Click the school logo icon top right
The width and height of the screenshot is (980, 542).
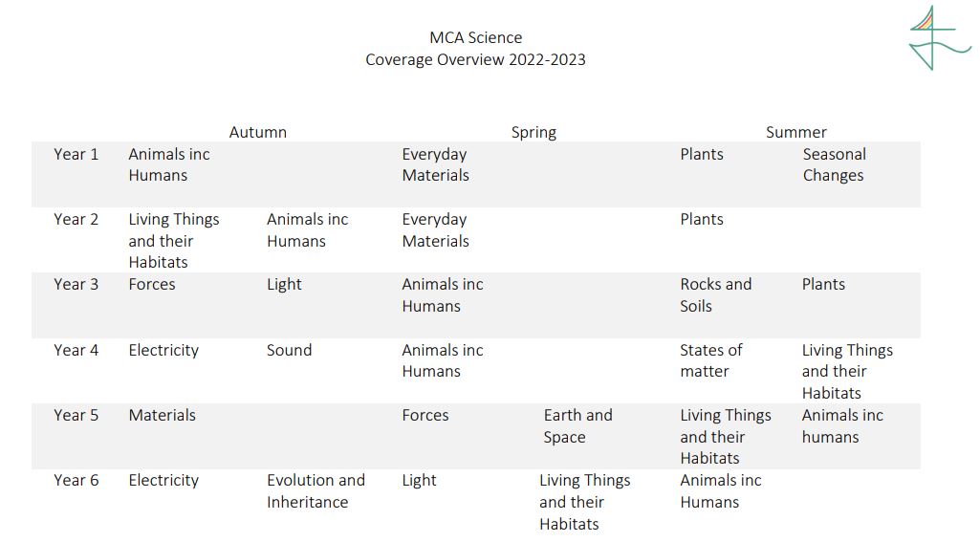pos(940,38)
